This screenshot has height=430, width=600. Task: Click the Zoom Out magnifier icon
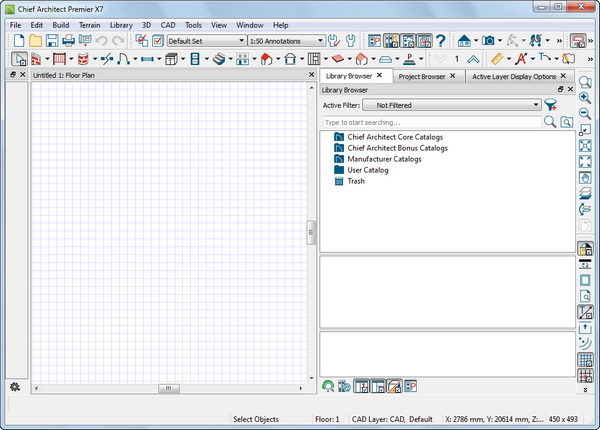coord(585,114)
